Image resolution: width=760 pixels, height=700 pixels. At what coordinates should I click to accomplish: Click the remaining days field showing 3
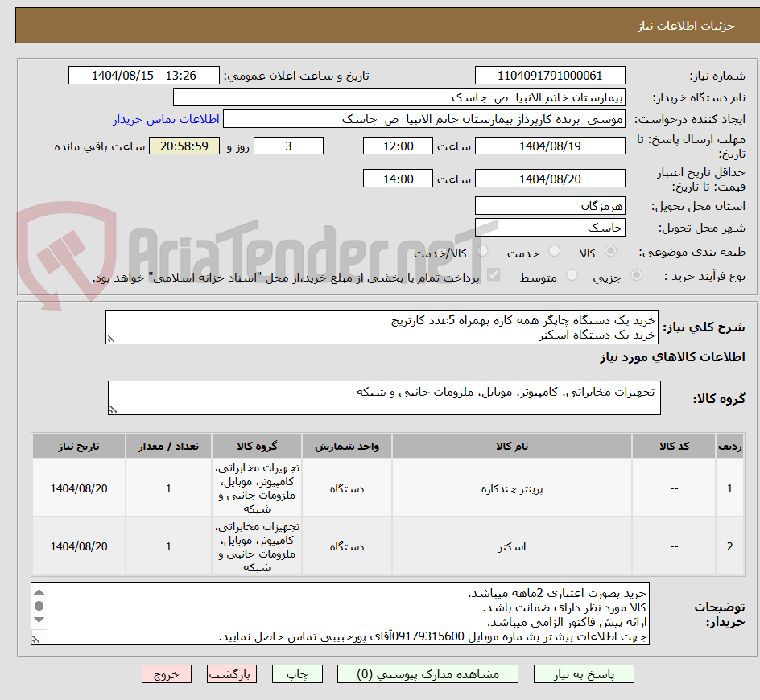[x=288, y=146]
